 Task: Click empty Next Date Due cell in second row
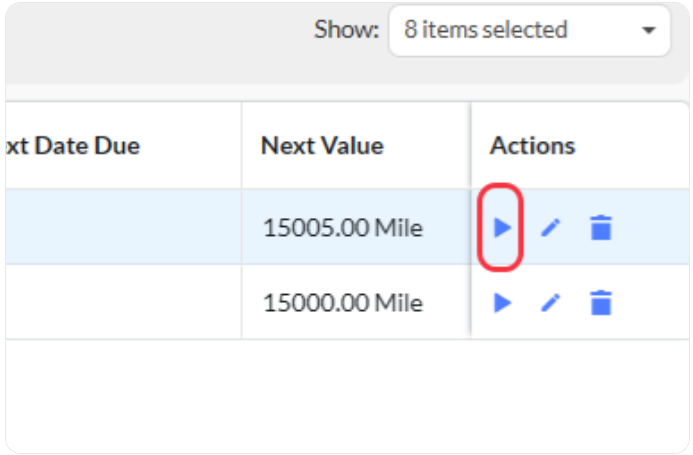point(120,301)
